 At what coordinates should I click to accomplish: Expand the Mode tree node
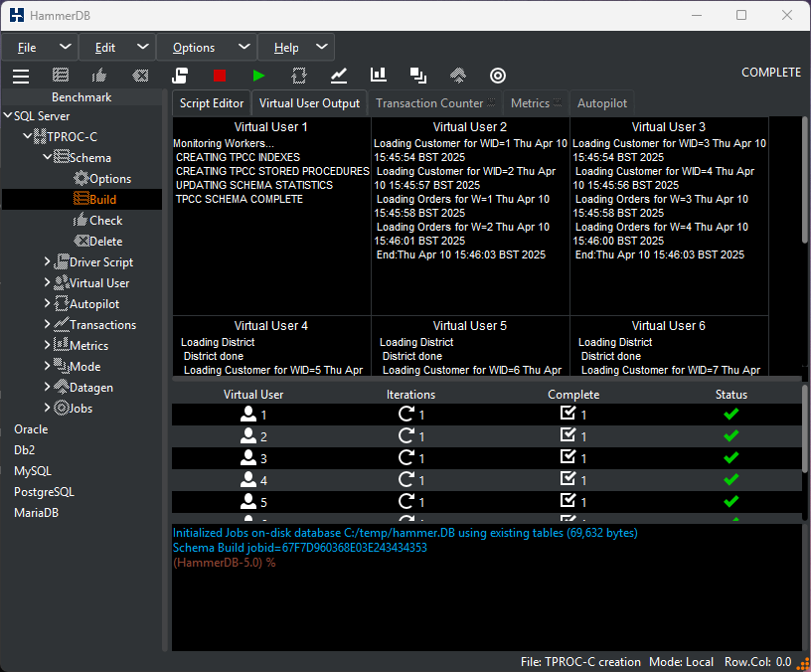[x=47, y=366]
